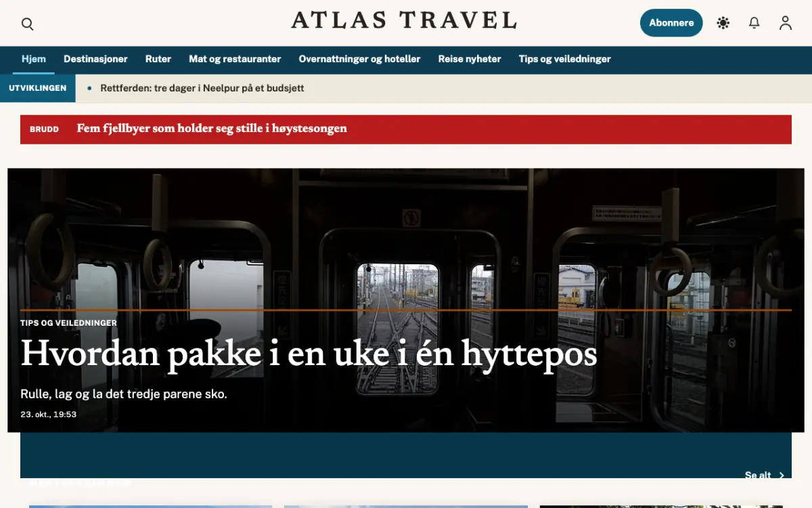Go to the Atlas Travel logo homepage
This screenshot has height=508, width=812.
404,20
